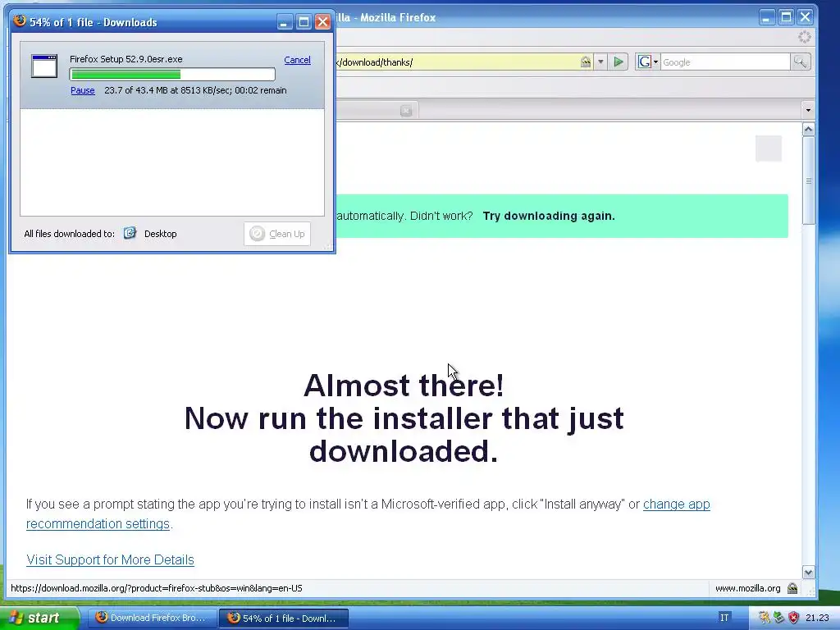The image size is (840, 630).
Task: Click the first system tray icon
Action: click(764, 618)
